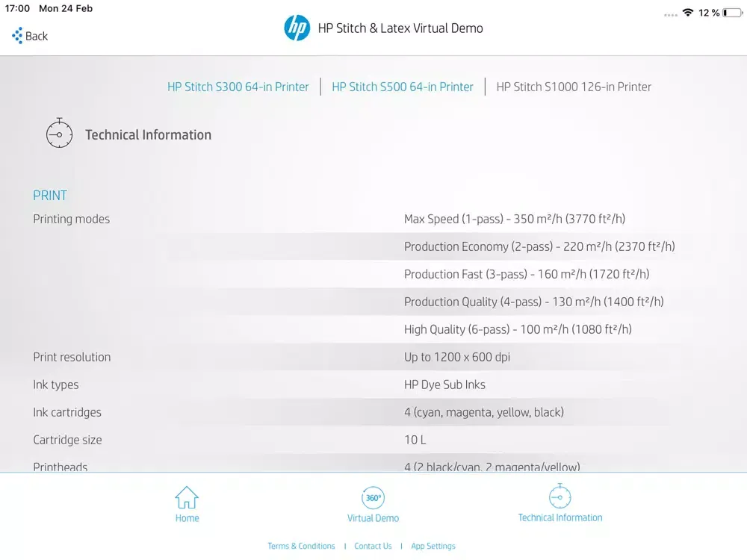Check the Wi-Fi status icon
Viewport: 747px width, 560px height.
687,13
